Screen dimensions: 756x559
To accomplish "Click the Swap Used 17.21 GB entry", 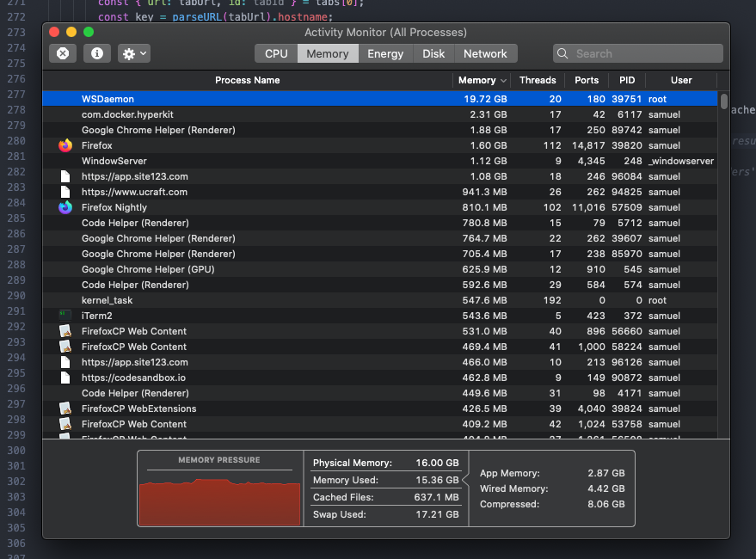I will pyautogui.click(x=385, y=514).
